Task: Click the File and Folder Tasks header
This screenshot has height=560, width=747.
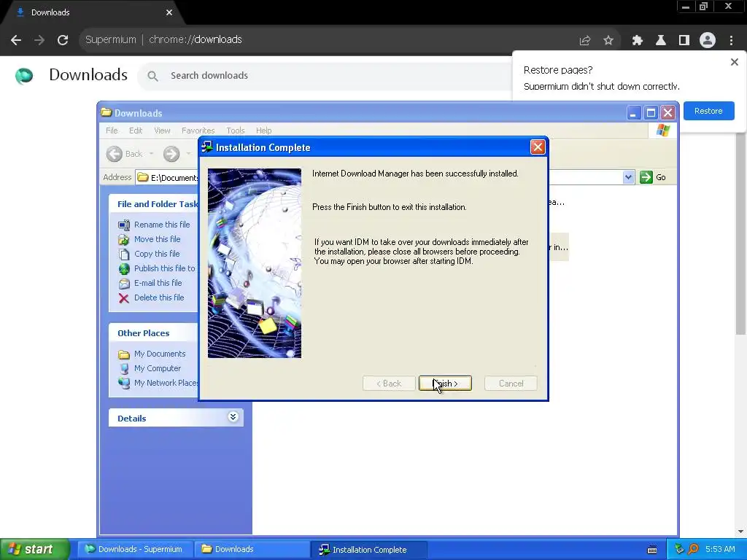Action: tap(153, 204)
